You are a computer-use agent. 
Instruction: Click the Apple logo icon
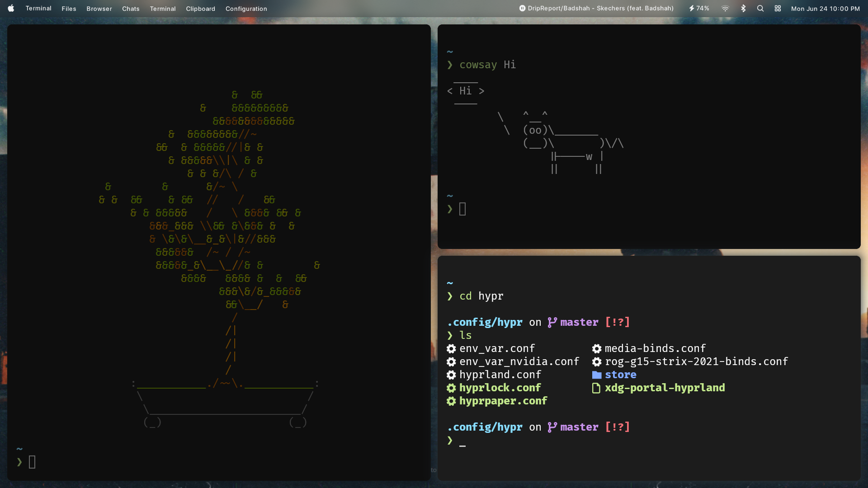[x=11, y=8]
